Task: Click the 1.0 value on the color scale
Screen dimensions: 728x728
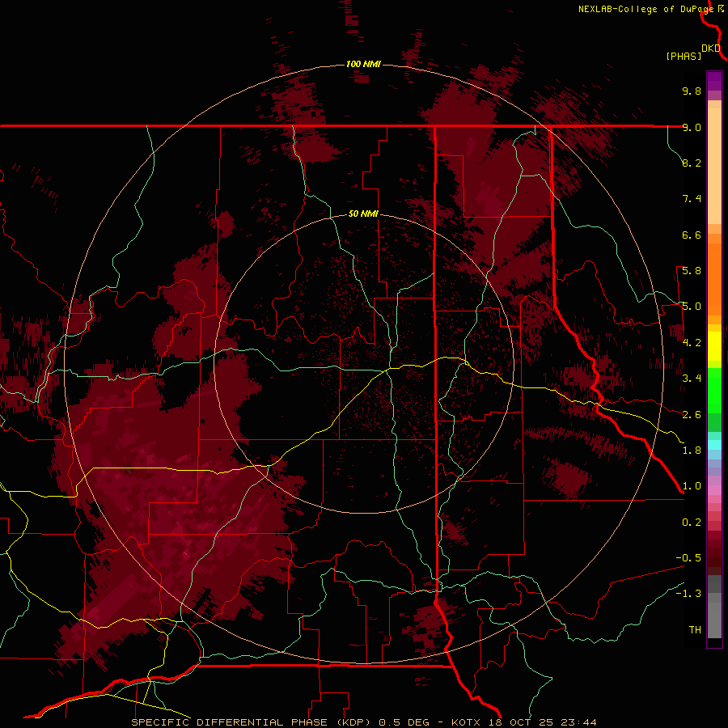Action: pyautogui.click(x=692, y=486)
